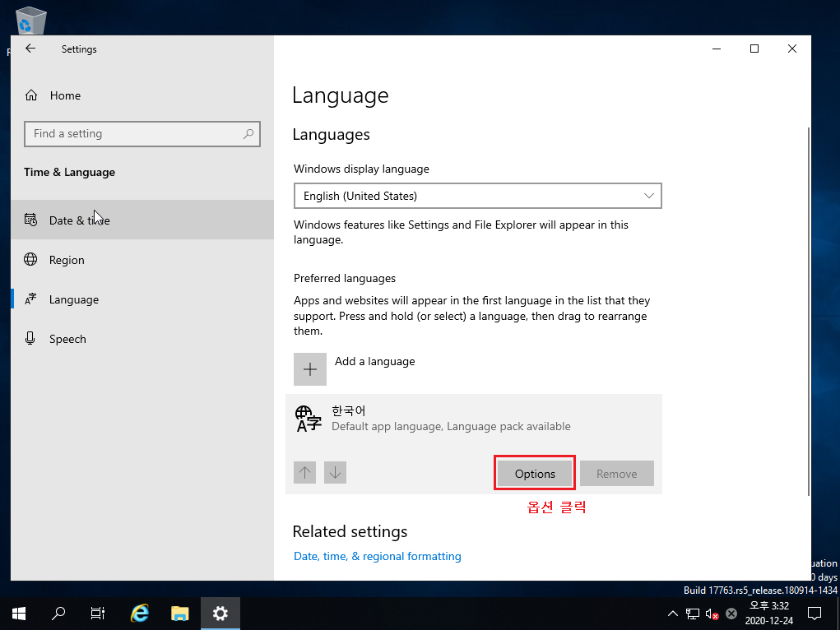Screen dimensions: 840x630
Task: Go back with the Settings back arrow
Action: point(30,49)
